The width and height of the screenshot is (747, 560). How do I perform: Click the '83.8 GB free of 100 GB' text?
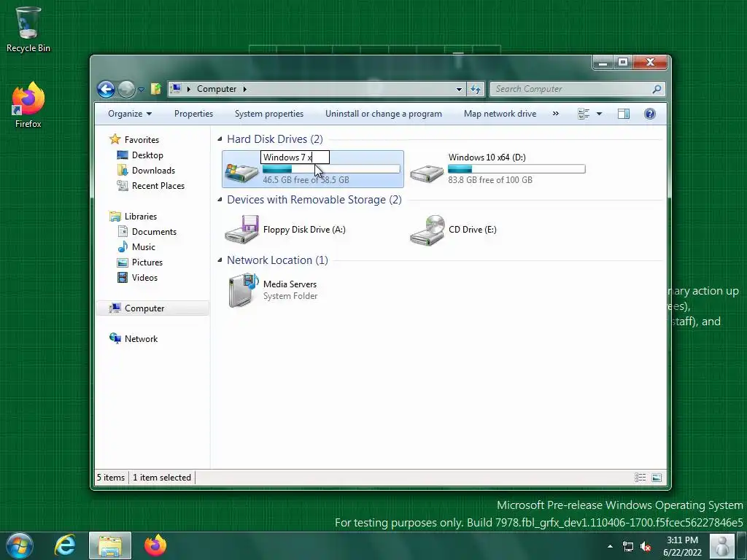click(x=490, y=180)
